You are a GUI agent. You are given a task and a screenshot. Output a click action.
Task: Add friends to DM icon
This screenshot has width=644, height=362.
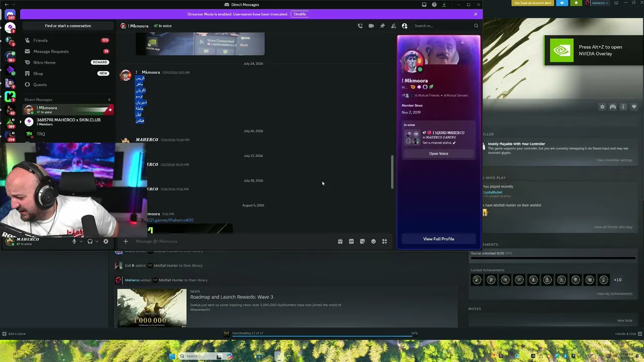pyautogui.click(x=393, y=26)
